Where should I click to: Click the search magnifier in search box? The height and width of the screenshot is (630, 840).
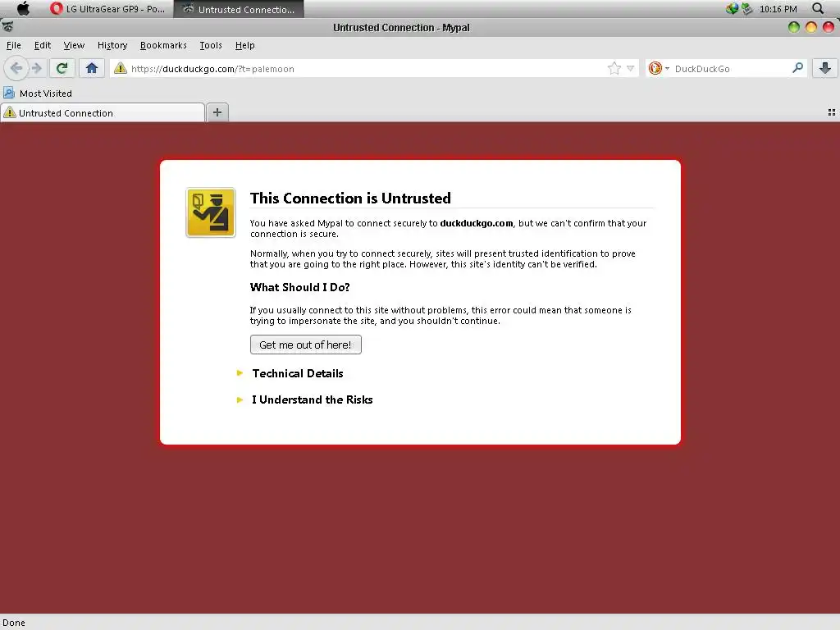point(797,68)
